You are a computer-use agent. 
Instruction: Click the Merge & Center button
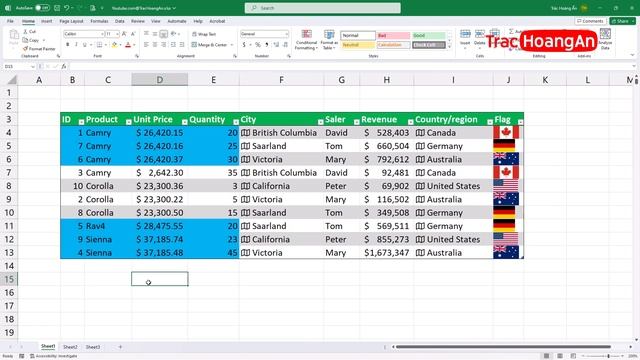click(209, 45)
